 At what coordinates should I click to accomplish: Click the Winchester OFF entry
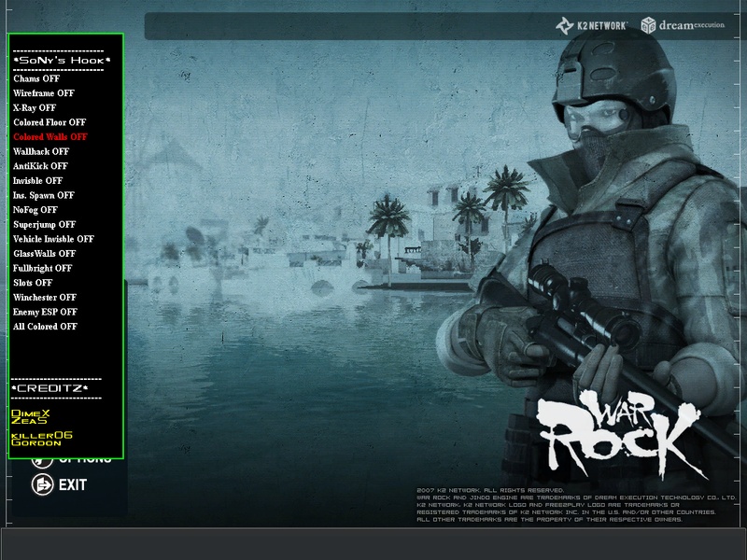pyautogui.click(x=45, y=298)
